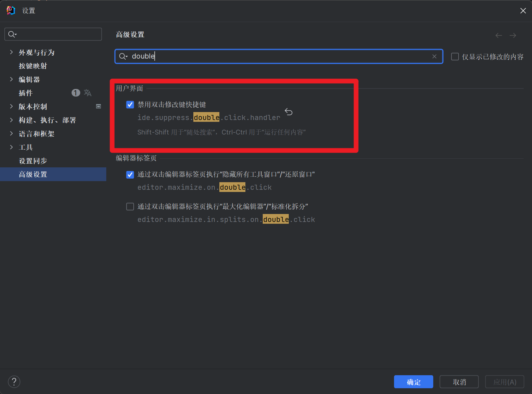Expand the 外观与行为 tree node
The height and width of the screenshot is (394, 532).
click(x=11, y=52)
